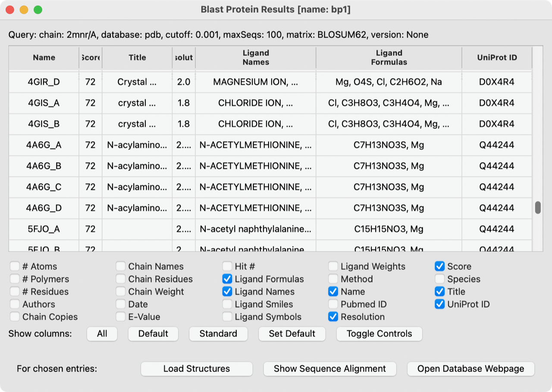Sort results by the Score column header
The width and height of the screenshot is (552, 392).
(x=90, y=57)
